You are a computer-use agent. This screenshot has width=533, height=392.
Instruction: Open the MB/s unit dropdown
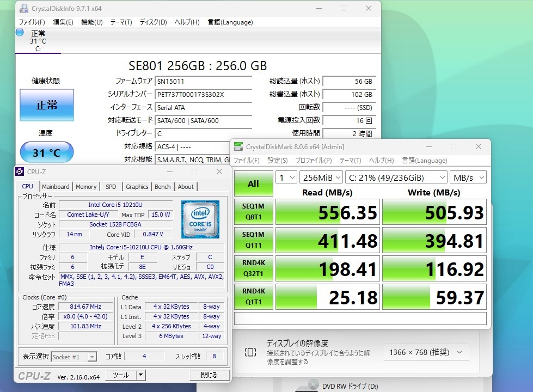click(x=468, y=177)
